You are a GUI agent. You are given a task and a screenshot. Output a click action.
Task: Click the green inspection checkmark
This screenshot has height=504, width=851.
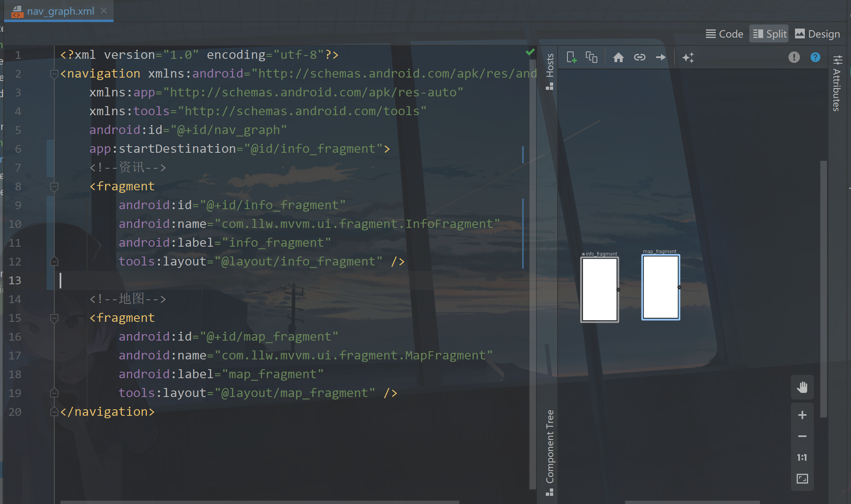pyautogui.click(x=530, y=52)
